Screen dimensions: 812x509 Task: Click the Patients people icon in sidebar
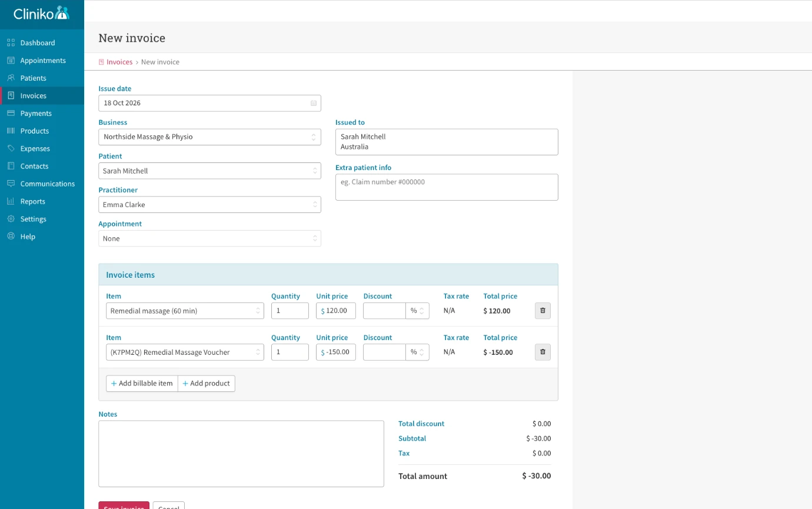point(11,78)
